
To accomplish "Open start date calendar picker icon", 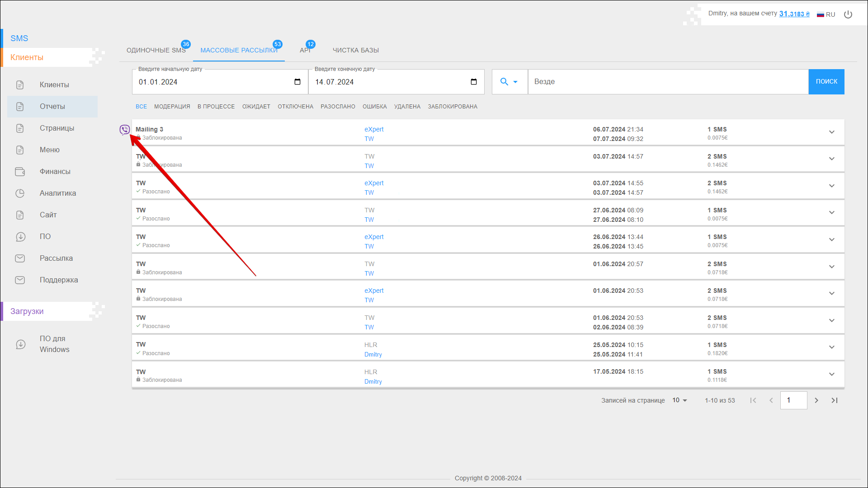I will (297, 82).
